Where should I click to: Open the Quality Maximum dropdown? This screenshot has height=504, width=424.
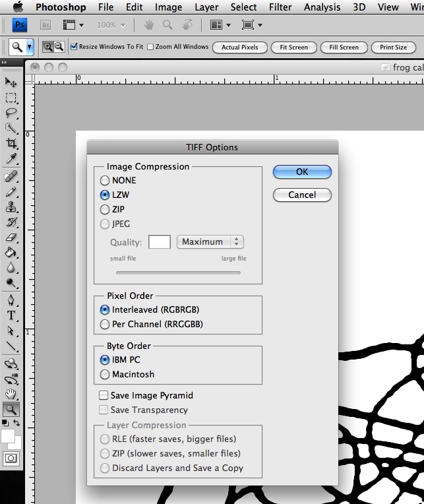tap(210, 241)
